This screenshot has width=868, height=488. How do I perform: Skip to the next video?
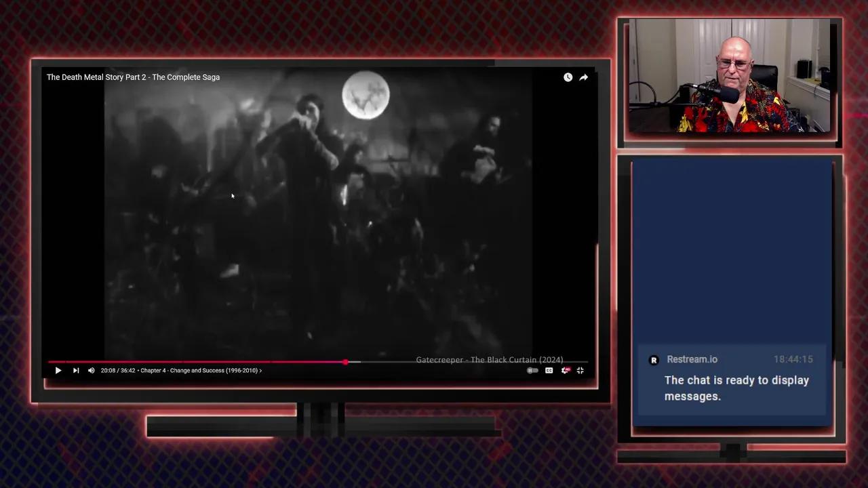tap(76, 371)
